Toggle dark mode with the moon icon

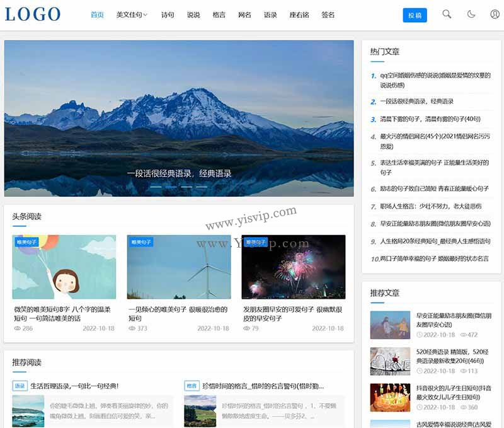coord(471,14)
